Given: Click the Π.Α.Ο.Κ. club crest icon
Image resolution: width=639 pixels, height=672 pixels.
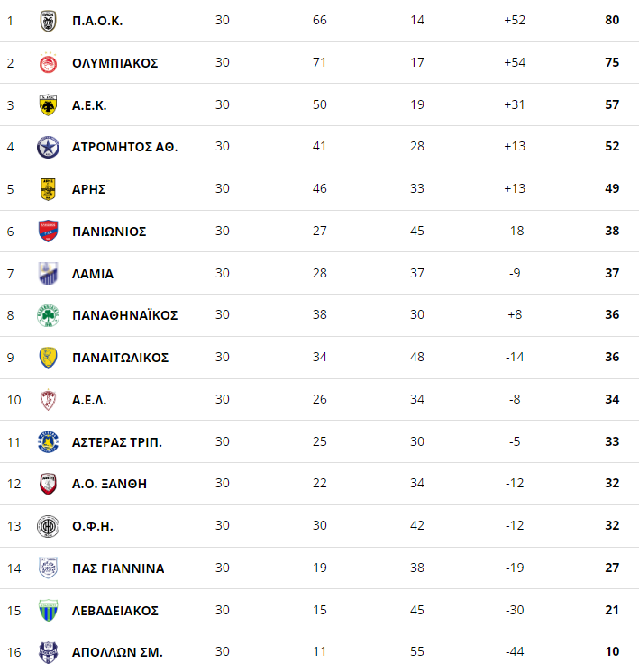Looking at the screenshot, I should [48, 21].
